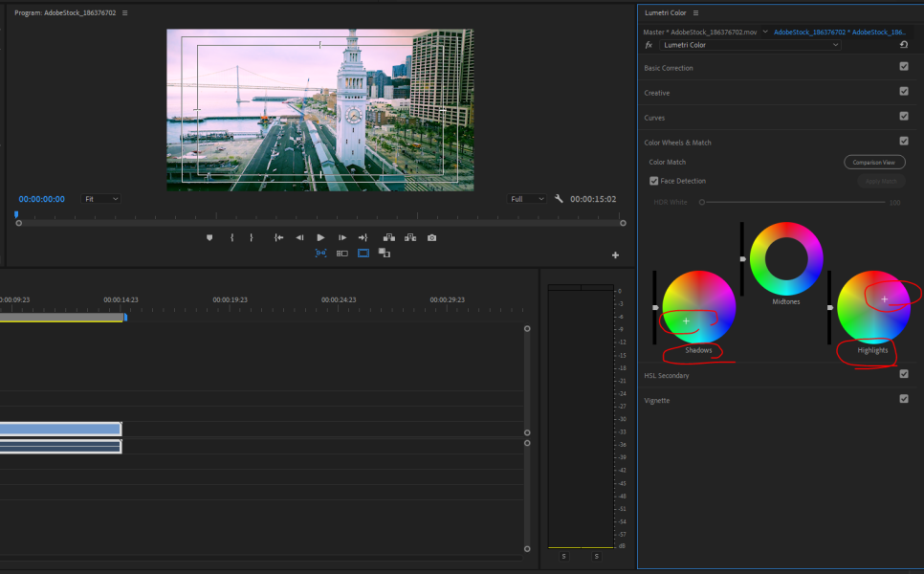Click the Midtones color wheel
Image resolution: width=924 pixels, height=574 pixels.
[x=786, y=258]
